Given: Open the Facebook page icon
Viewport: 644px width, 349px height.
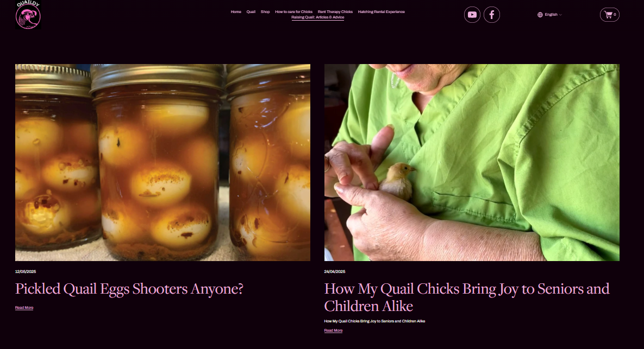Looking at the screenshot, I should pos(492,15).
